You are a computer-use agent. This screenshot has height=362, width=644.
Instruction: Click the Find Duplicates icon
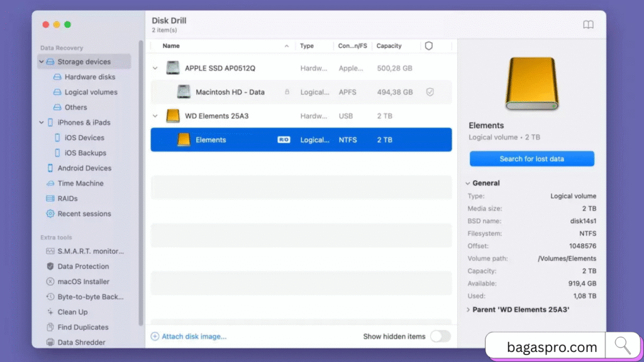50,327
